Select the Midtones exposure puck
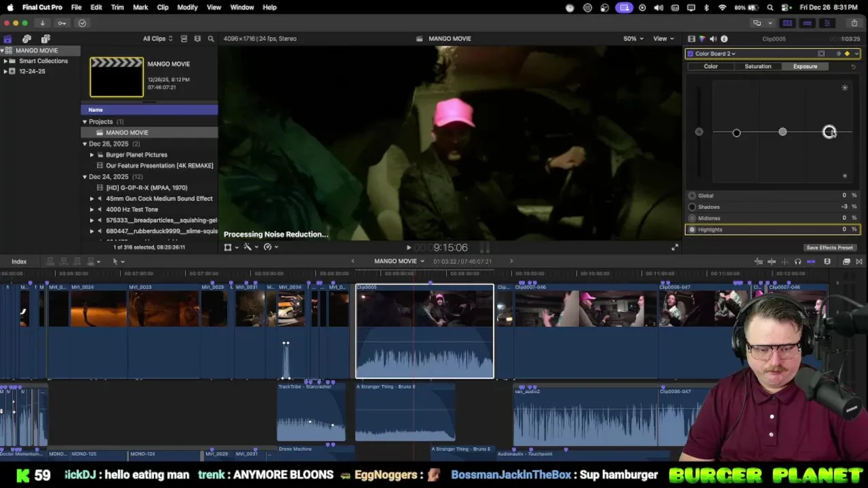 783,131
